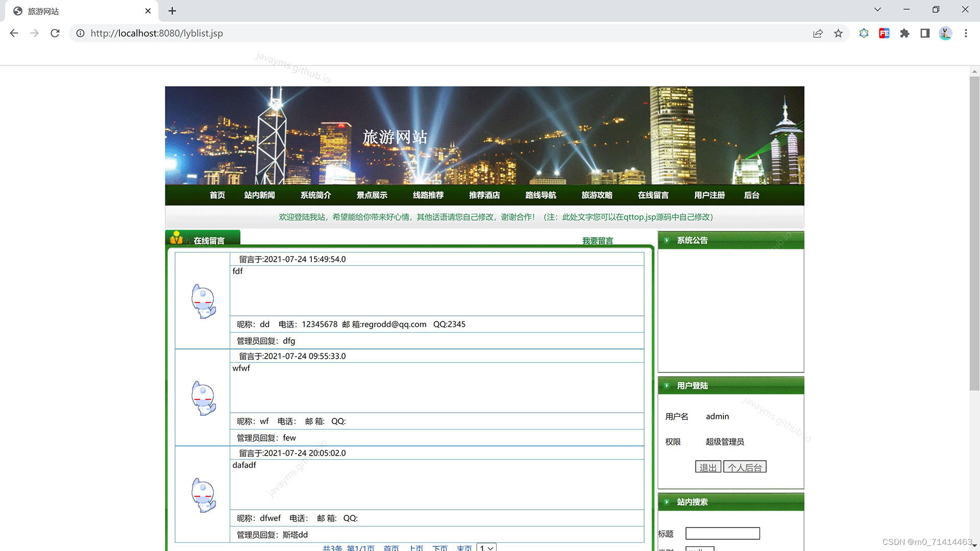Expand the tab search chevron

tap(877, 10)
